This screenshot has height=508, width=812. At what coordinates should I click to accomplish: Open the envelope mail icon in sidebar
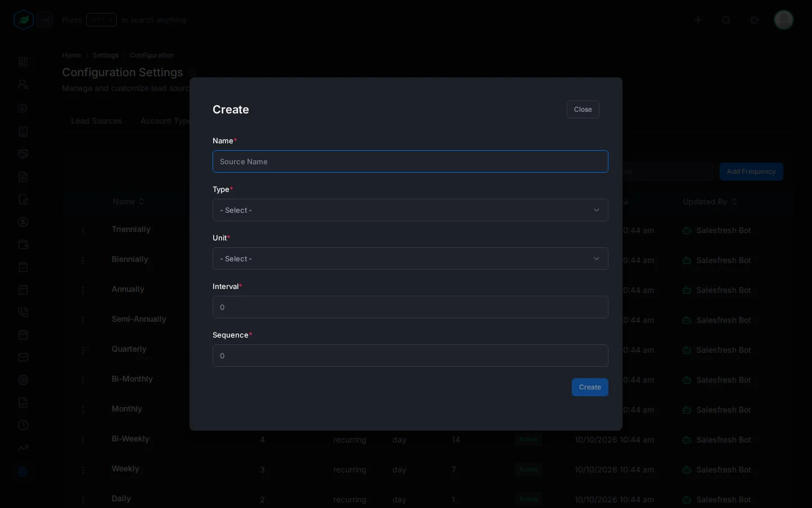point(23,357)
